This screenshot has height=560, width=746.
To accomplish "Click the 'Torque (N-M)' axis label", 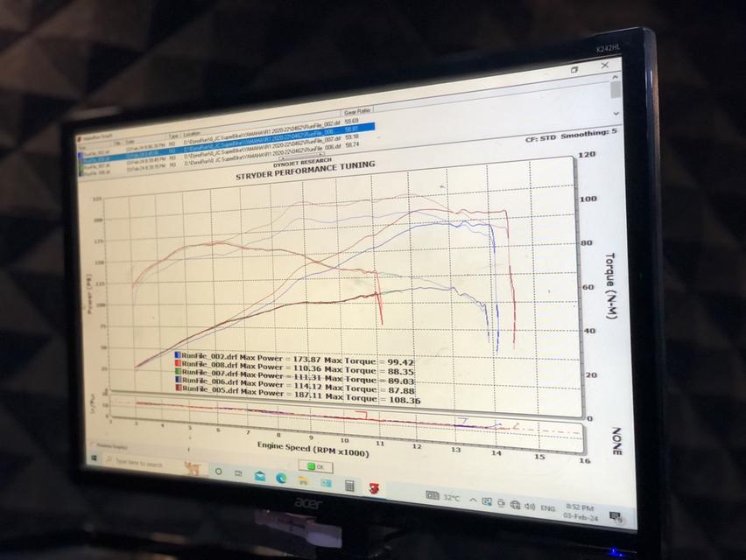I will pyautogui.click(x=611, y=286).
